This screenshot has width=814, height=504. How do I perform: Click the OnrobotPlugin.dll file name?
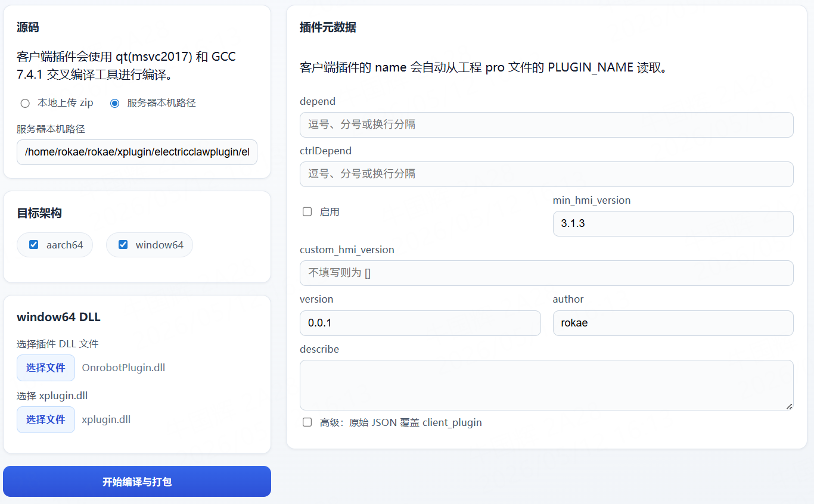[123, 368]
